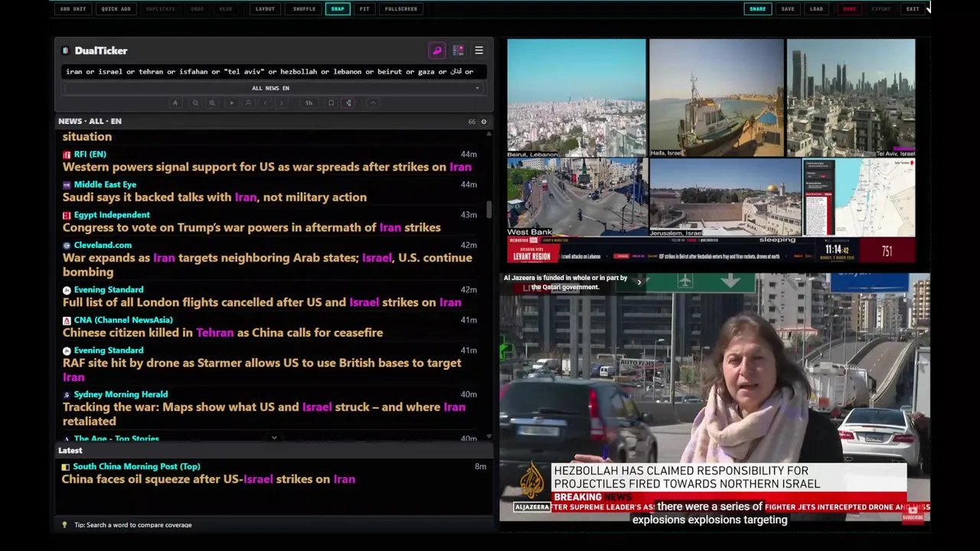The image size is (980, 551).
Task: Click the play ticker icon
Action: pyautogui.click(x=231, y=103)
